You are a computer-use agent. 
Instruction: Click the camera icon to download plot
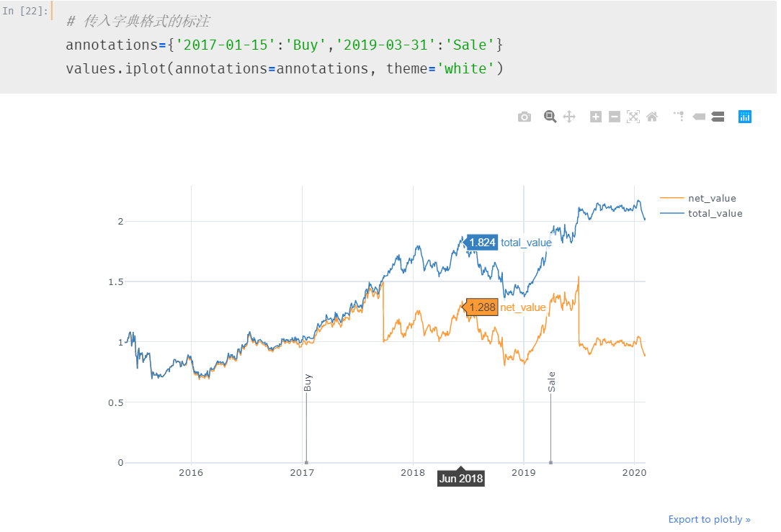[x=524, y=116]
